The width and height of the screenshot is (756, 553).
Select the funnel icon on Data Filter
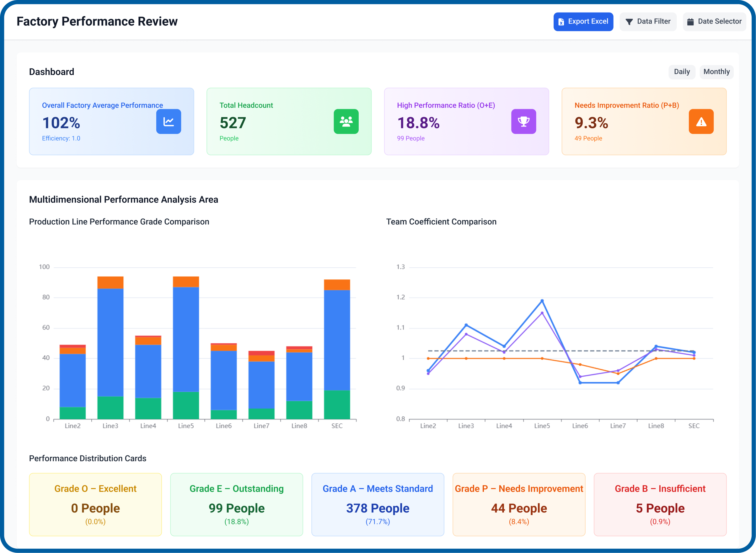[630, 21]
